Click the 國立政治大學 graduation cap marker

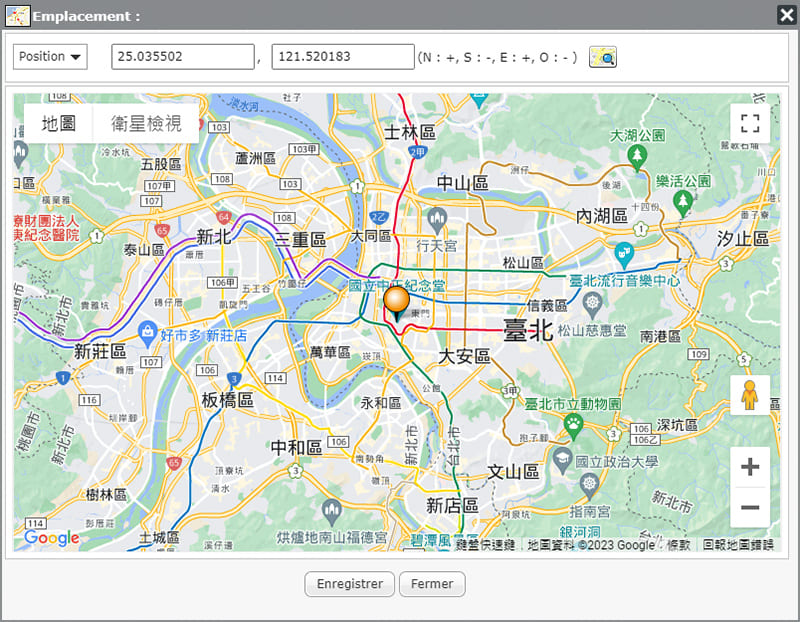[562, 461]
